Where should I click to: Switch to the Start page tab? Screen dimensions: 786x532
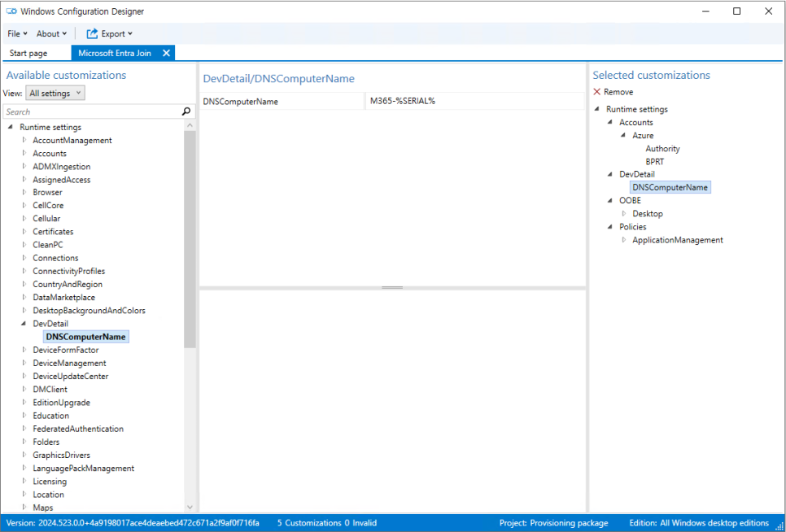[28, 53]
